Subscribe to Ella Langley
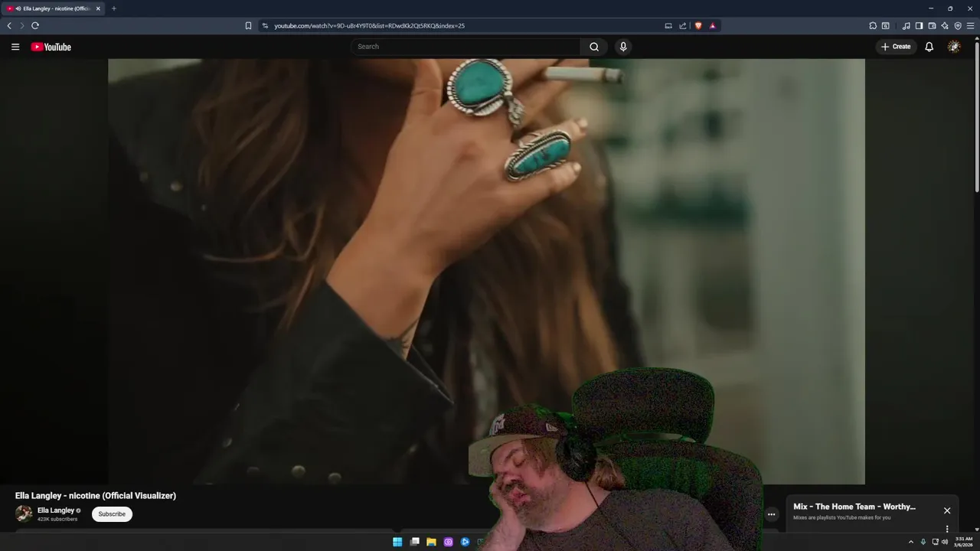Screen dimensions: 980x551 click(112, 514)
